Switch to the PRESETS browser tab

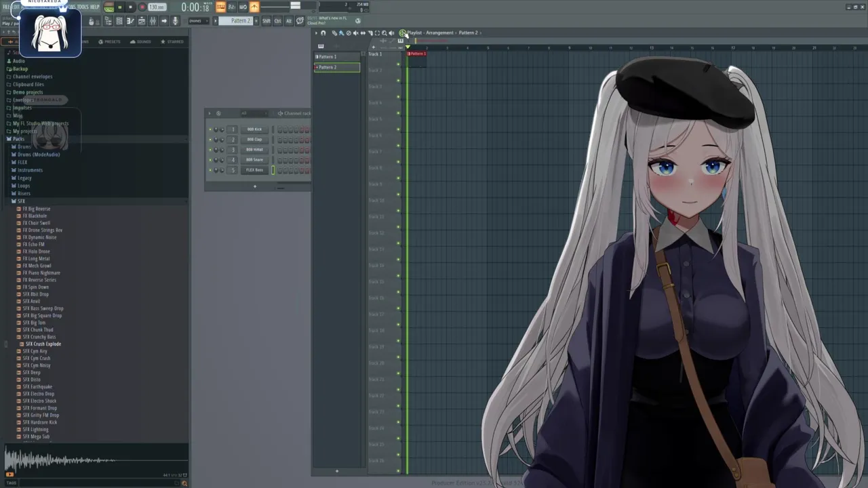110,41
